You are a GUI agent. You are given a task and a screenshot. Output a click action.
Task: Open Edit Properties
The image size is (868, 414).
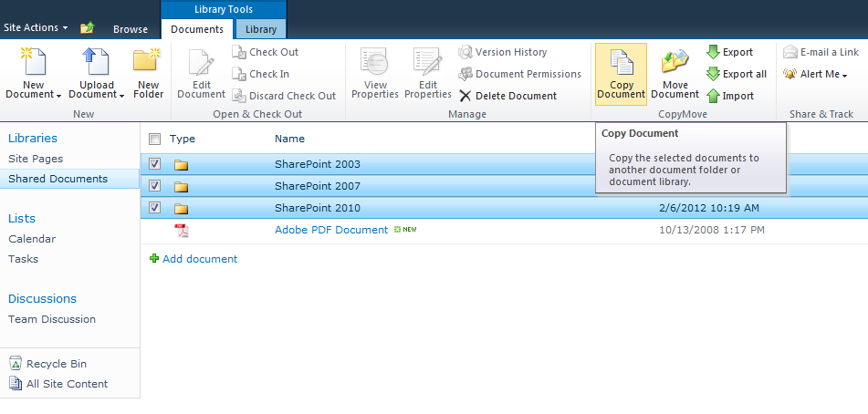tap(428, 74)
